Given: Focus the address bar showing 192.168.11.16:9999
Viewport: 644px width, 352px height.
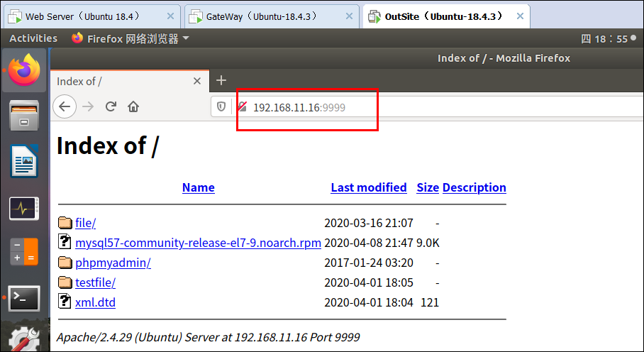Looking at the screenshot, I should 427,107.
